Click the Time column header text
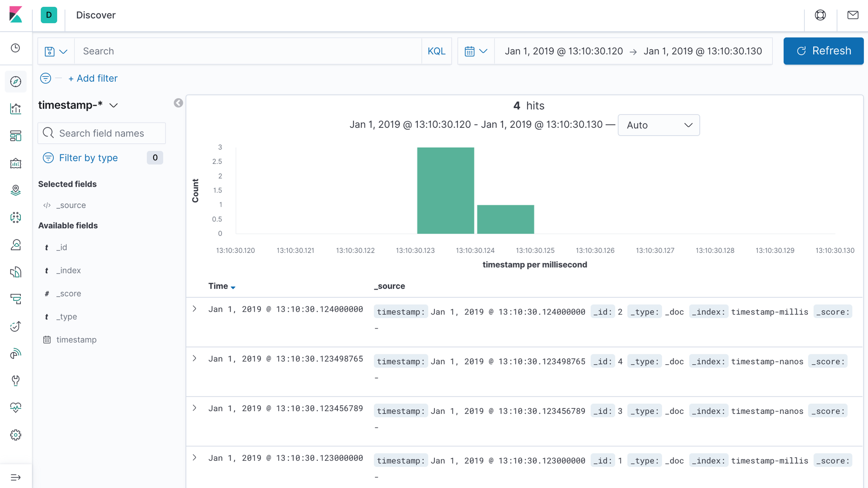 coord(218,286)
